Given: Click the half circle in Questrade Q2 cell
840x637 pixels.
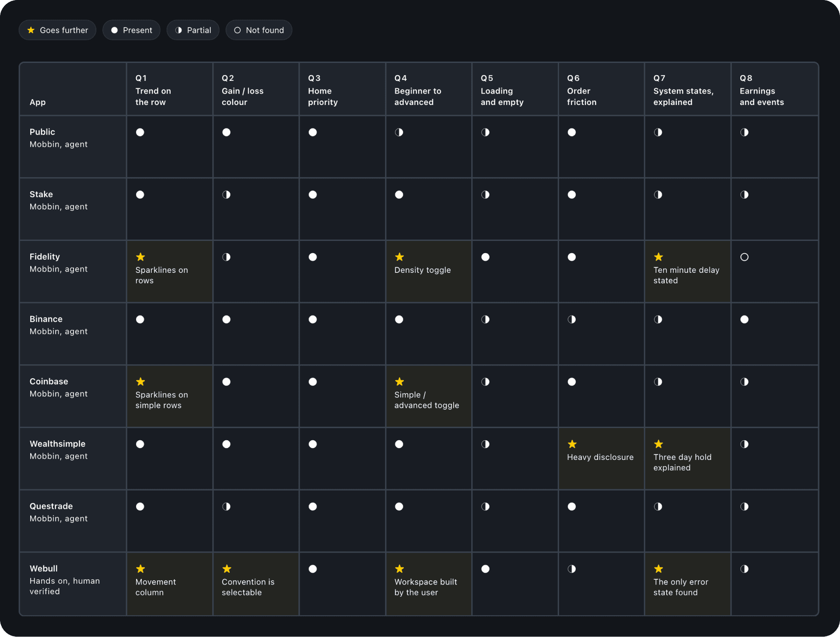Looking at the screenshot, I should 226,507.
